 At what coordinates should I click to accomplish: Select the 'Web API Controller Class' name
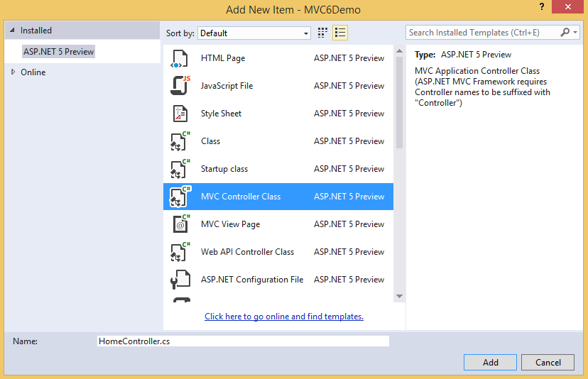coord(248,252)
